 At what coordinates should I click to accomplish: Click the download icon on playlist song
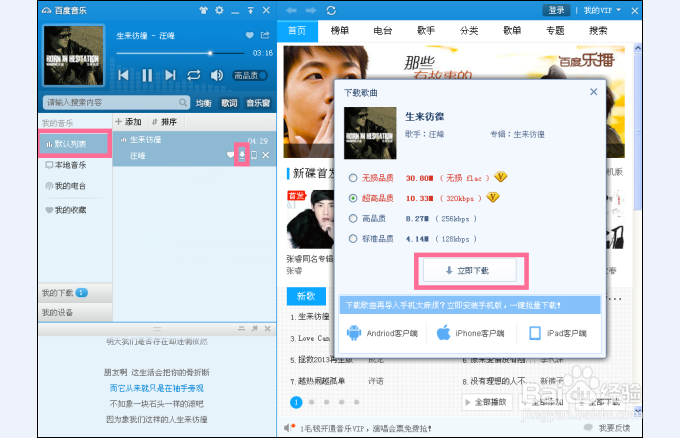(242, 154)
